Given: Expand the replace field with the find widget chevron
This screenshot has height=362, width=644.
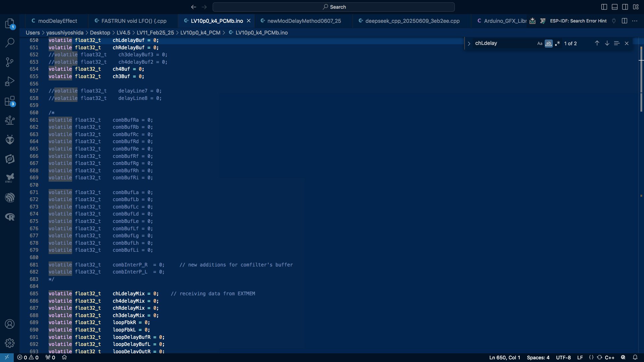Looking at the screenshot, I should pyautogui.click(x=469, y=44).
